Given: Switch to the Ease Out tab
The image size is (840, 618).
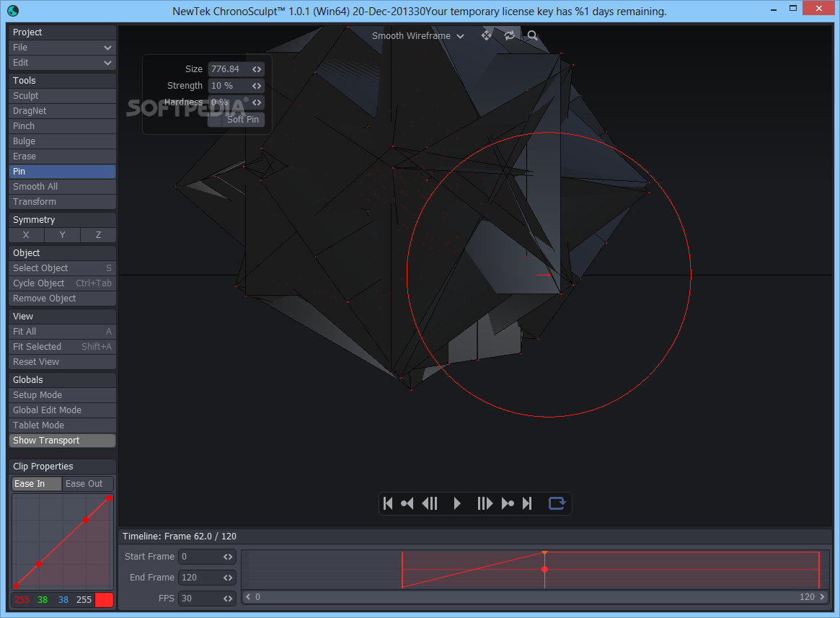Looking at the screenshot, I should coord(88,484).
